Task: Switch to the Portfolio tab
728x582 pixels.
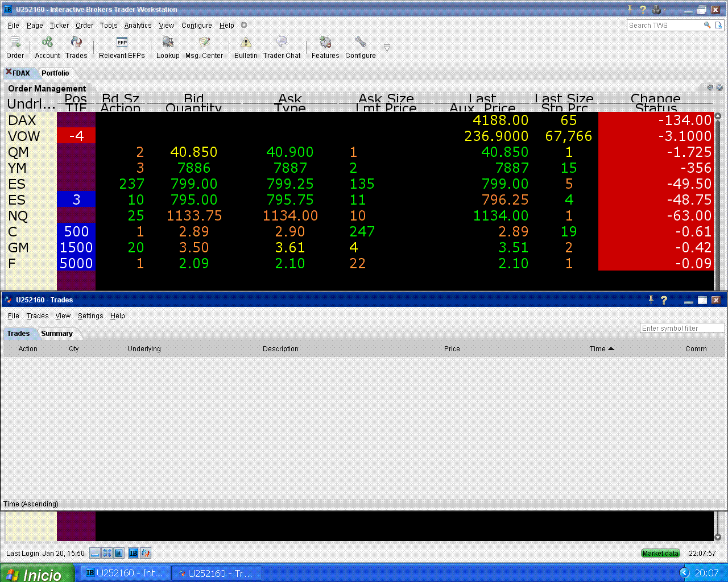Action: coord(55,73)
